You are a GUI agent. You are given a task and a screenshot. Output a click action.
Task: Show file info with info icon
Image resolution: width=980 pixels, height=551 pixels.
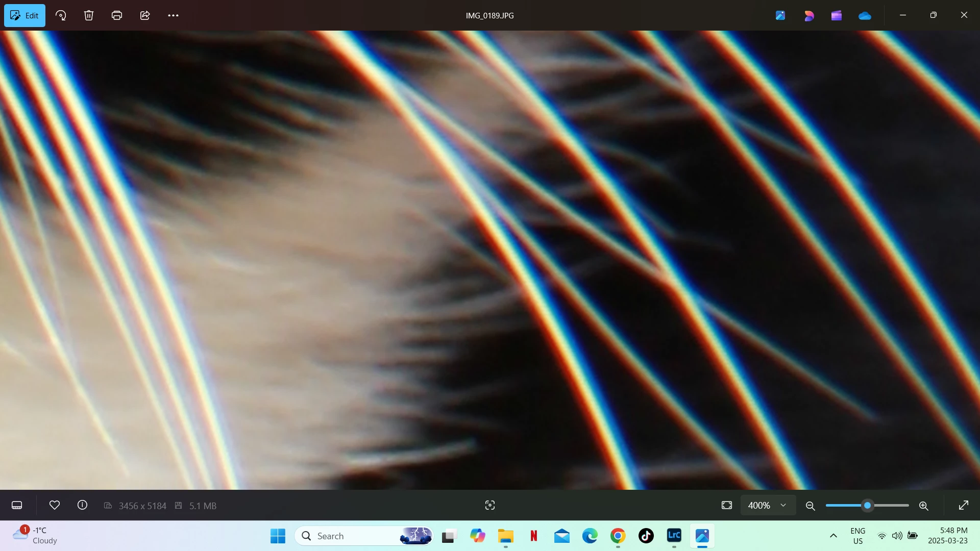tap(82, 505)
